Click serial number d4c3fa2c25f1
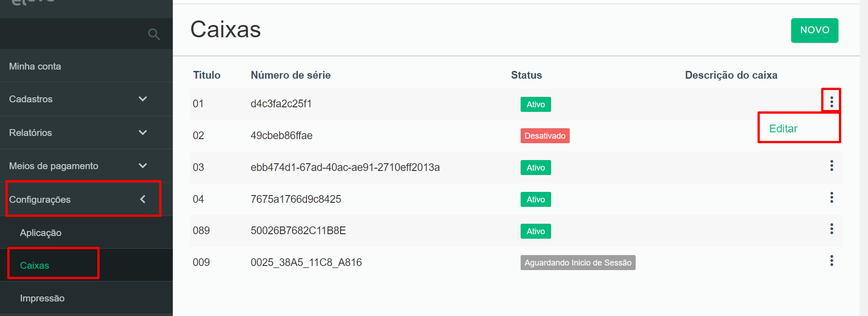The image size is (868, 316). tap(281, 104)
